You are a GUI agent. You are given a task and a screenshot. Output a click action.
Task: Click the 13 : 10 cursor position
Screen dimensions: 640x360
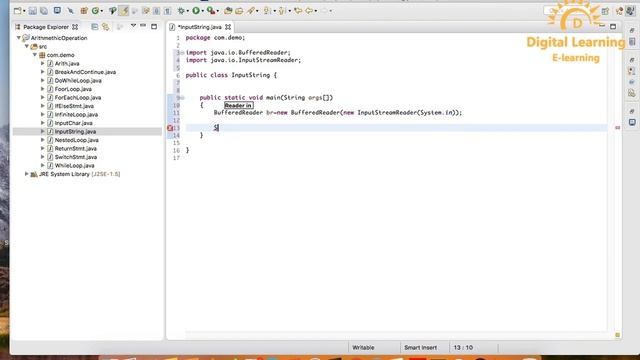click(463, 348)
